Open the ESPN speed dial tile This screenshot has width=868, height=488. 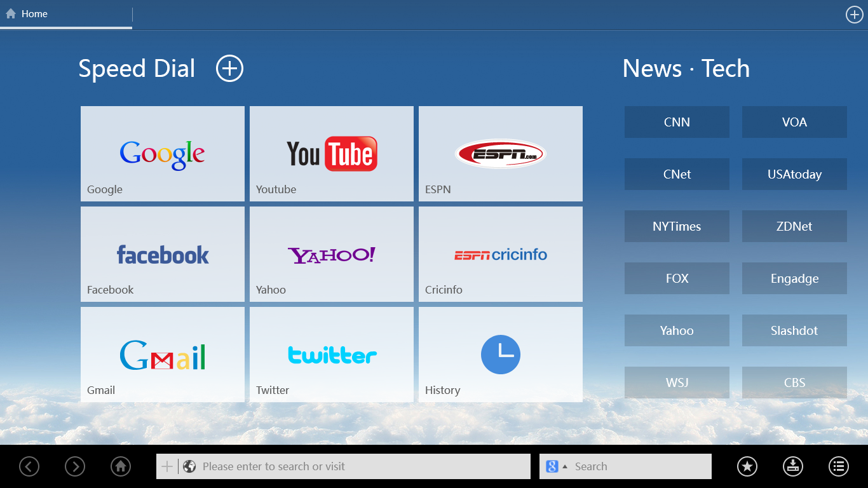pyautogui.click(x=501, y=154)
